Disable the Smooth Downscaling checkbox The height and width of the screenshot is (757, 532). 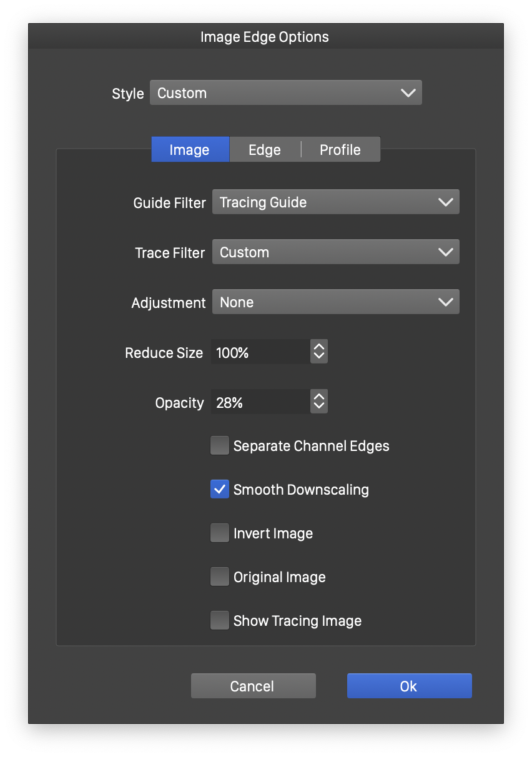(x=220, y=490)
